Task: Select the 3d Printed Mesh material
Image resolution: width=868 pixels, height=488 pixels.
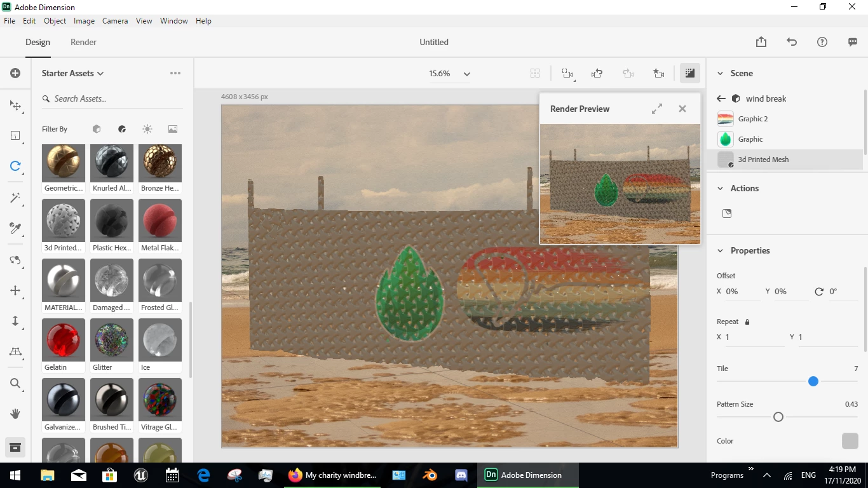Action: pos(785,159)
